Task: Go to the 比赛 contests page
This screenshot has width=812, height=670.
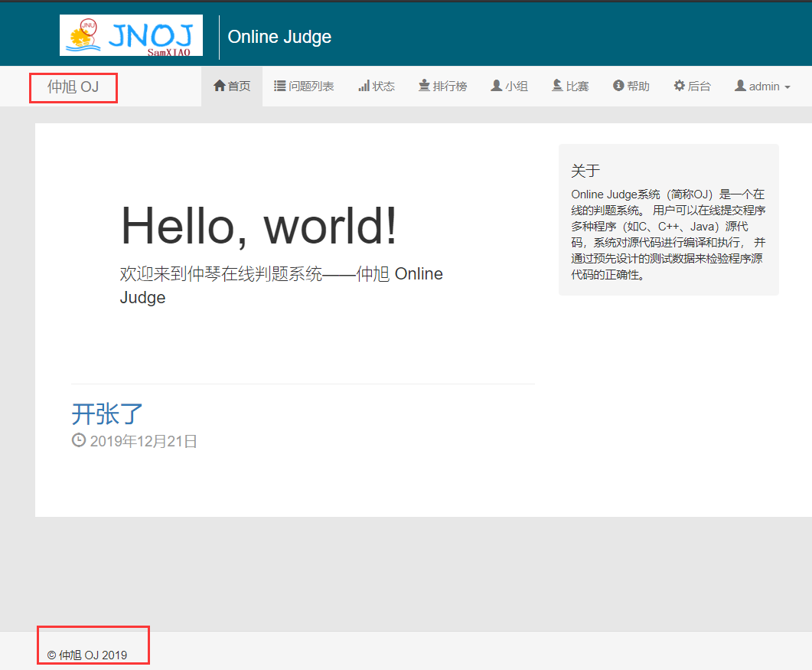Action: click(570, 87)
